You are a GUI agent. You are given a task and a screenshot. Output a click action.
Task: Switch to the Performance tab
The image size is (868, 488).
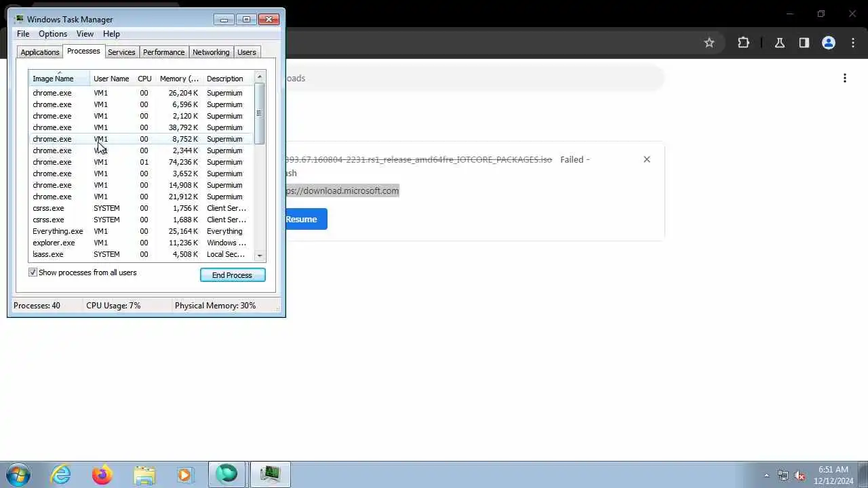tap(163, 52)
